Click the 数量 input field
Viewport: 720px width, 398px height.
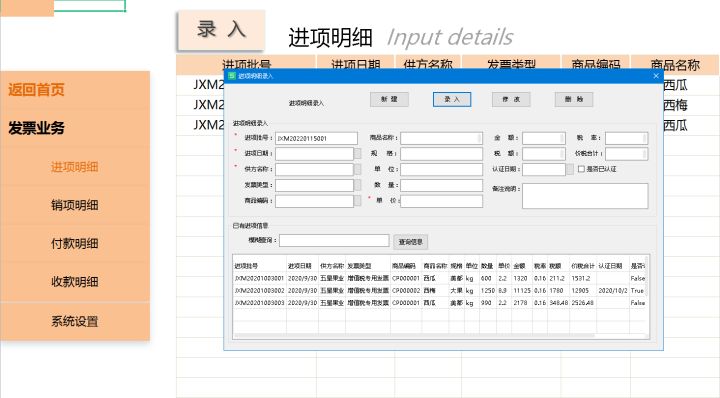[441, 185]
